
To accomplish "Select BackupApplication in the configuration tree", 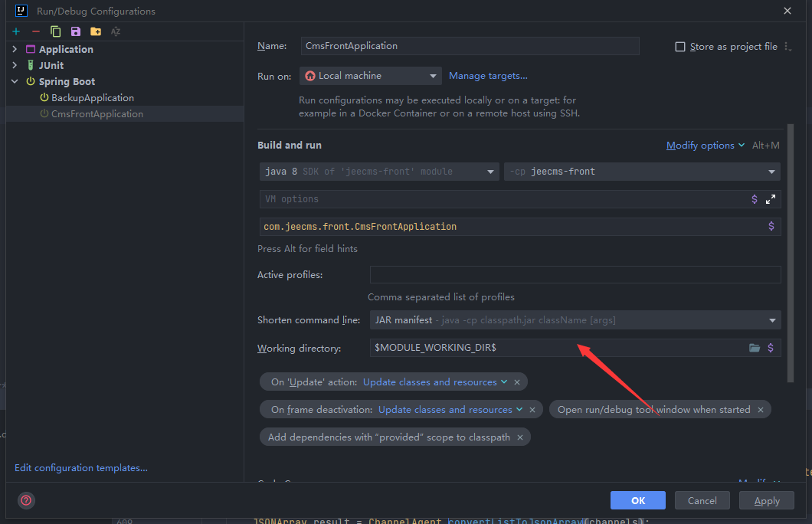I will (92, 98).
